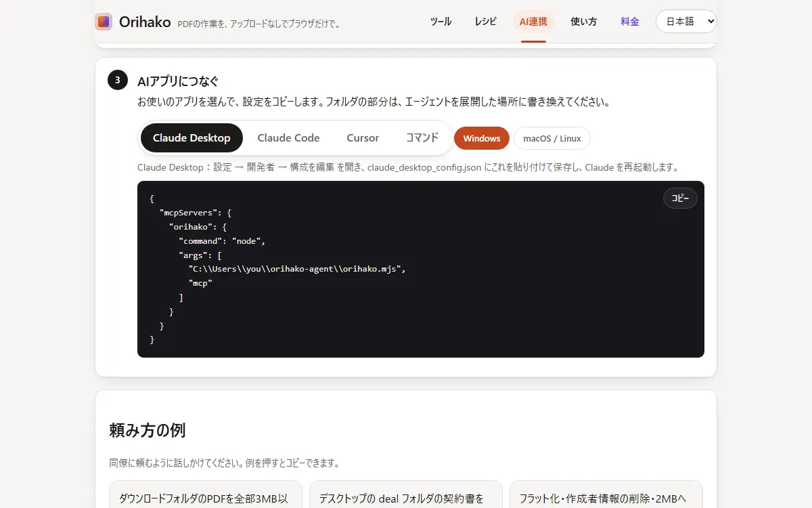The width and height of the screenshot is (812, 508).
Task: Select the AI連携 navigation tab
Action: tap(533, 22)
